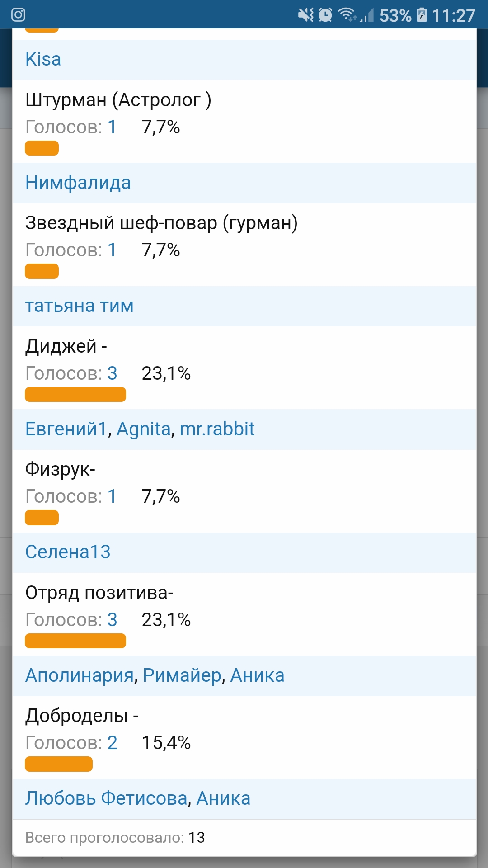The image size is (488, 868).
Task: Tap the vote count 2 for Доброделы
Action: (112, 743)
